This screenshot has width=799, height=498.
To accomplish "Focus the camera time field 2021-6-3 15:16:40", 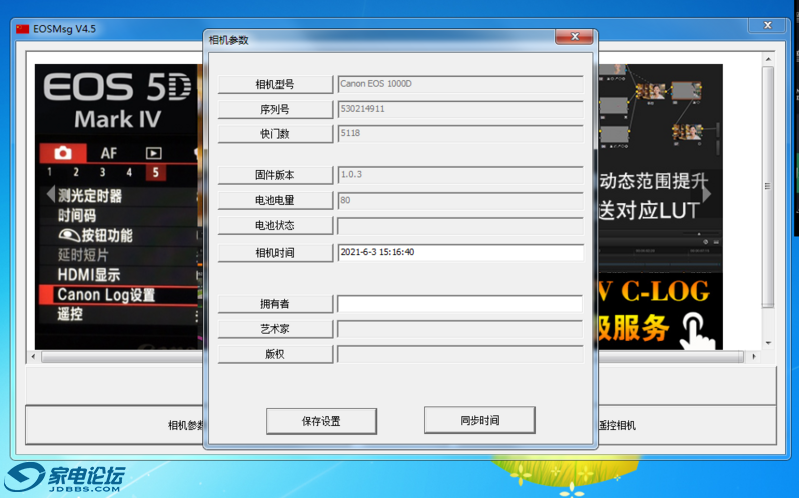I will [x=461, y=252].
